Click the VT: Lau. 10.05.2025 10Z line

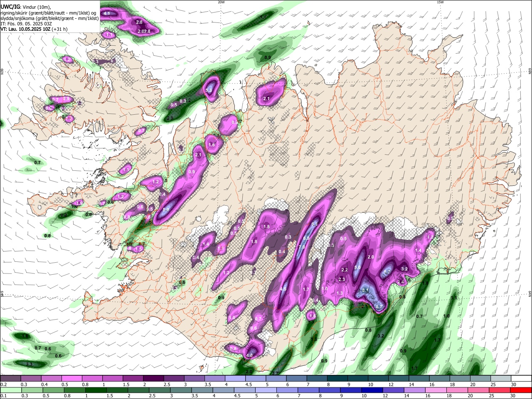click(34, 29)
